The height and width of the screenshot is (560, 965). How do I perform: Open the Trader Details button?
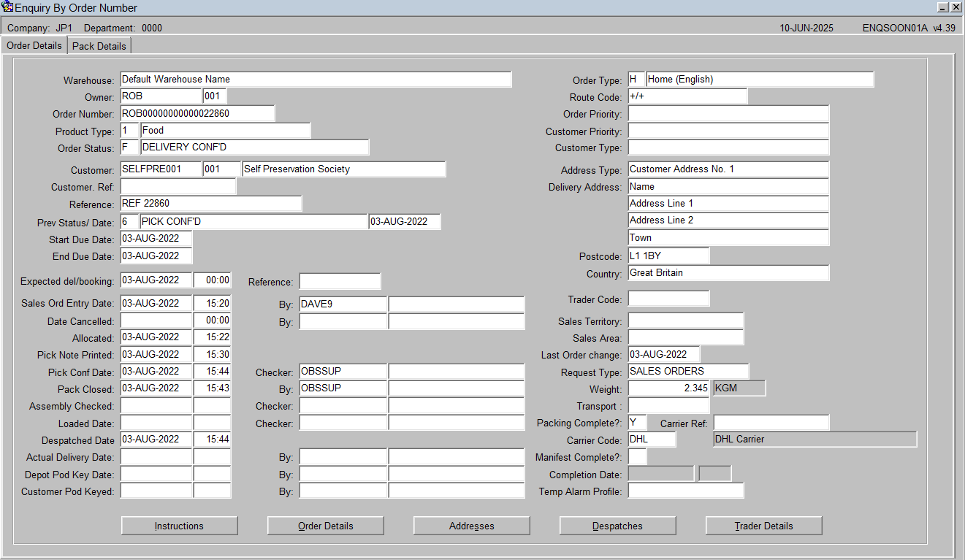coord(763,526)
